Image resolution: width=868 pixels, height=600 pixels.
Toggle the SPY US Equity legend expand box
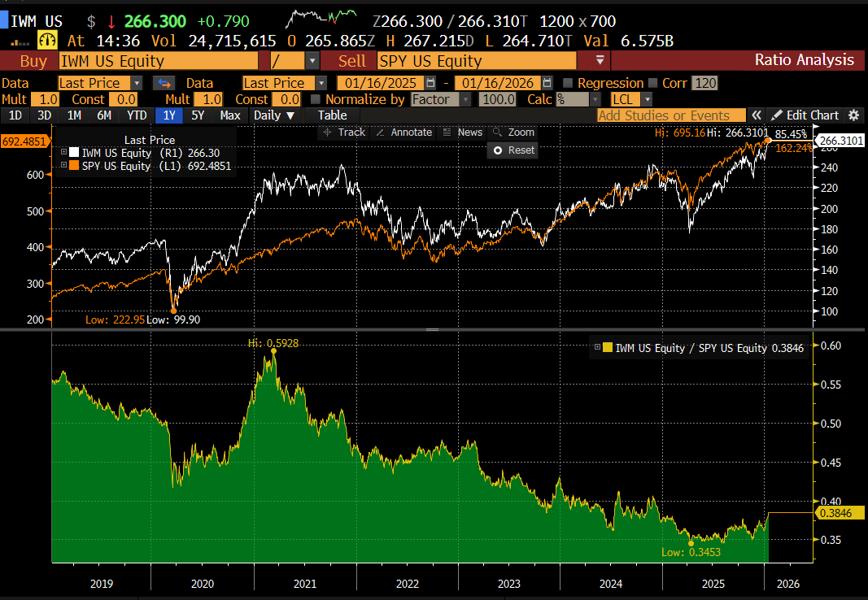tap(63, 165)
